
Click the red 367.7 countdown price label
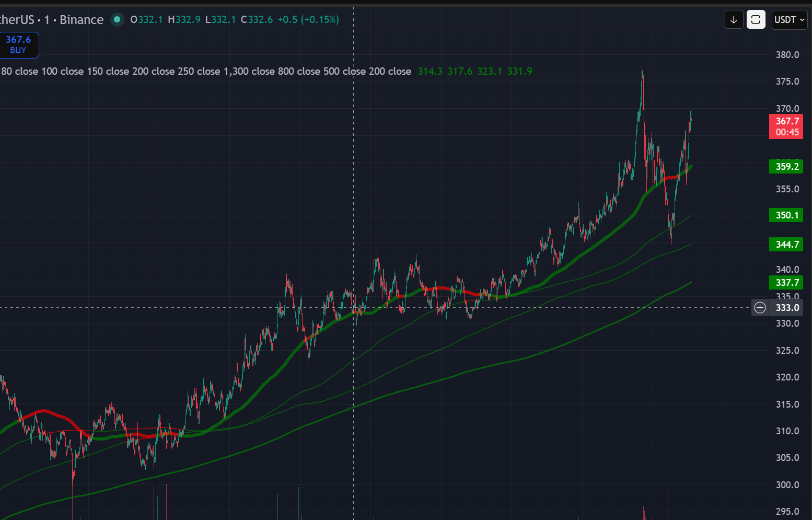pyautogui.click(x=786, y=126)
